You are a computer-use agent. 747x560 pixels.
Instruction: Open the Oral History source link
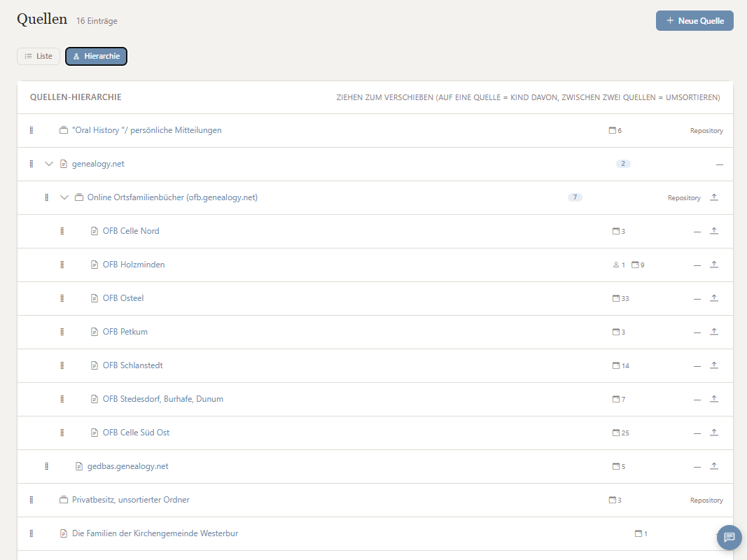147,130
